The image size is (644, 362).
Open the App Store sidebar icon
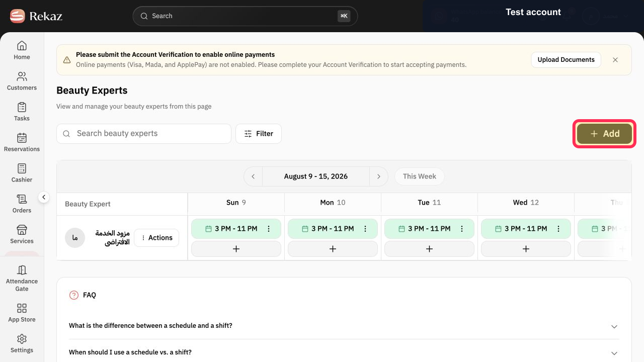click(x=22, y=313)
